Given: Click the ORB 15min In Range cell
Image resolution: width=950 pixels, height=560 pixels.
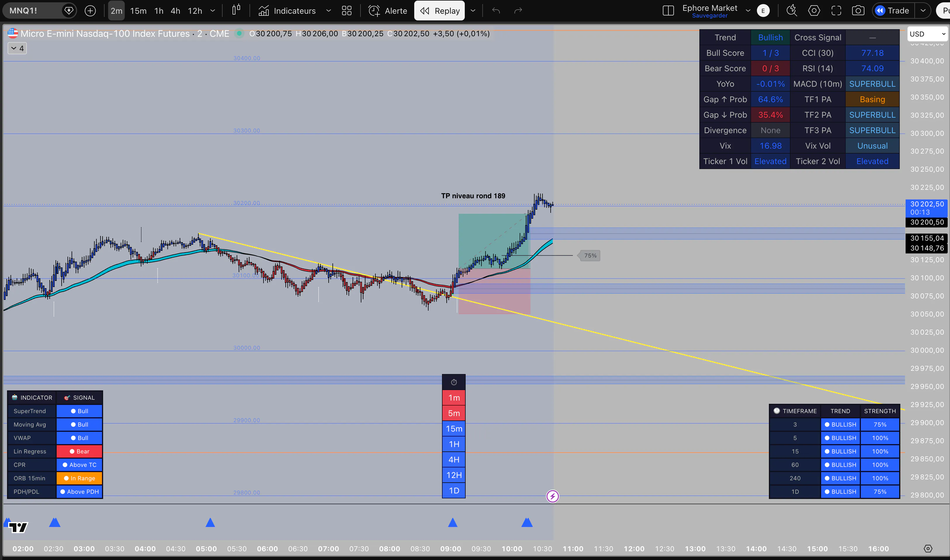Looking at the screenshot, I should tap(79, 478).
